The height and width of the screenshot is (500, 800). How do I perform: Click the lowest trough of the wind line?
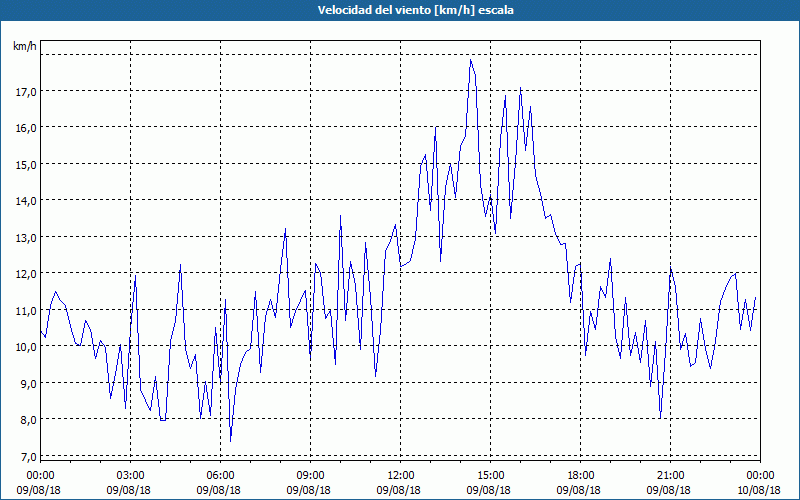(231, 441)
